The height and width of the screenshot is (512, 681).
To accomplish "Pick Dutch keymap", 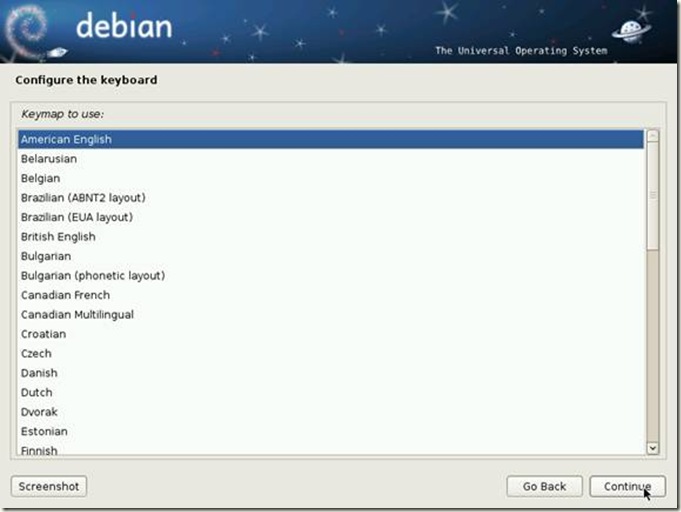I will 331,393.
